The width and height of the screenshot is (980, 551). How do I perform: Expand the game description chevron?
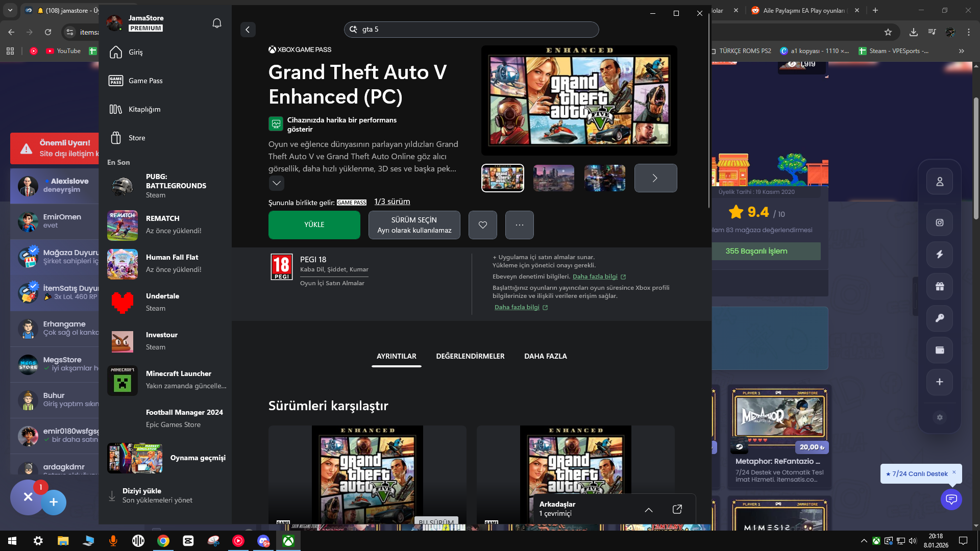pyautogui.click(x=277, y=183)
